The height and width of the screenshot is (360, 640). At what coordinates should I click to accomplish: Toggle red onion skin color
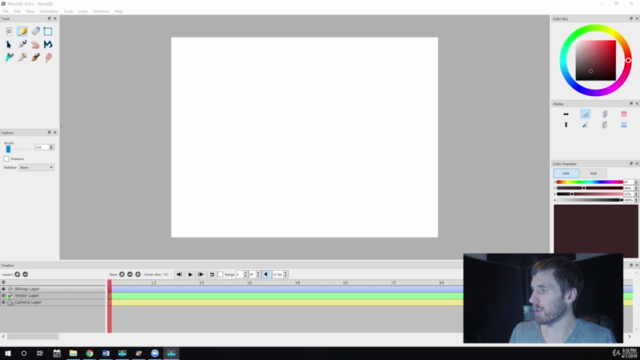624,114
